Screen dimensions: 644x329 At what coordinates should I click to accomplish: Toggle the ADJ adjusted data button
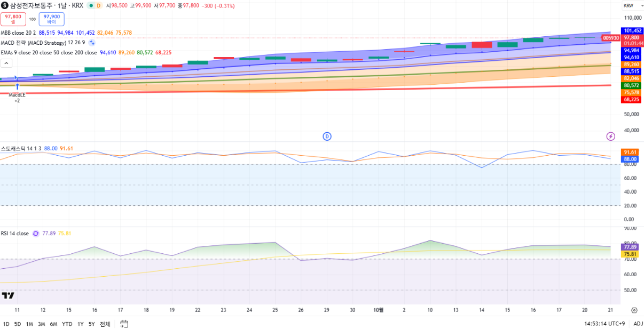(x=638, y=324)
